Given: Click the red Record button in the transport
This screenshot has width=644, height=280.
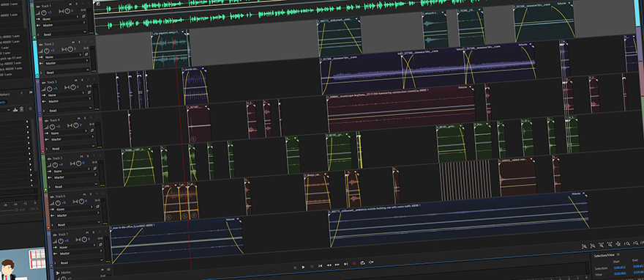Looking at the screenshot, I should (354, 263).
